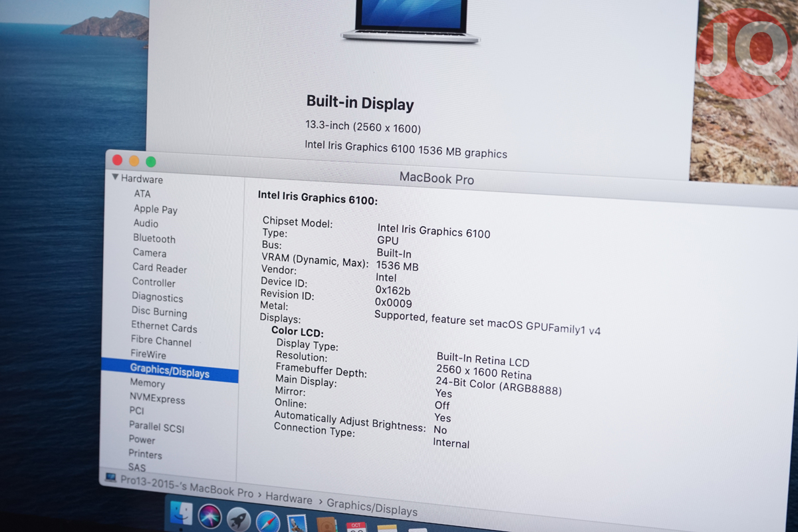Click MacBook Pro image in About window

coord(410,21)
